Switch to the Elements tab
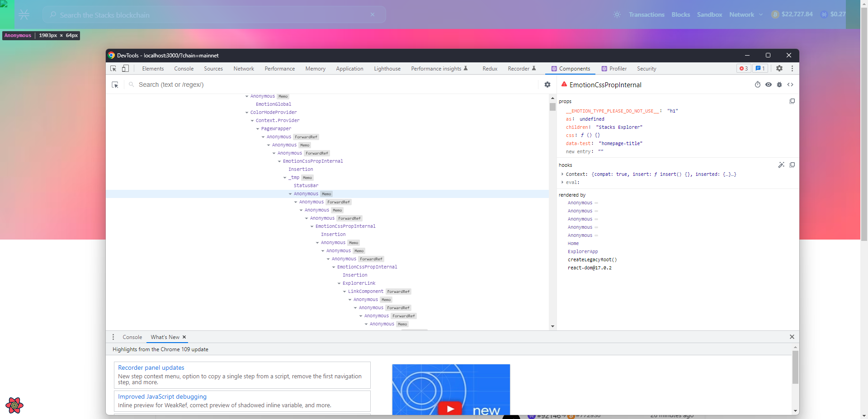 153,69
